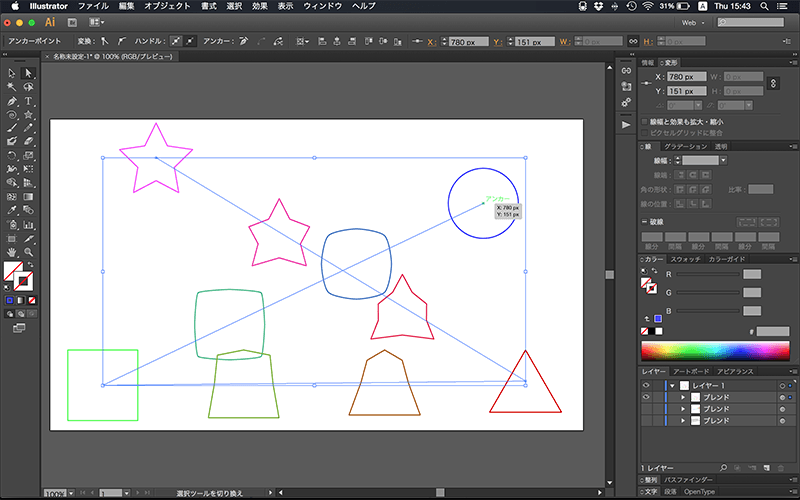Select the Perspective Grid tool

[x=28, y=183]
